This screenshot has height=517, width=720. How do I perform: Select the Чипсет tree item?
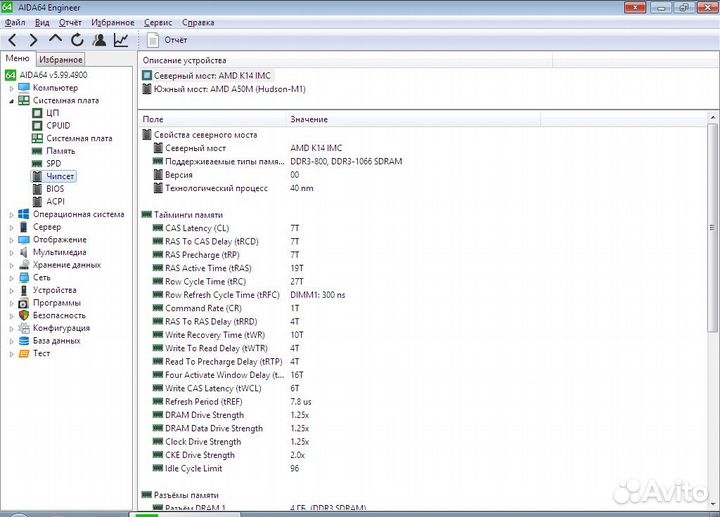tap(54, 176)
